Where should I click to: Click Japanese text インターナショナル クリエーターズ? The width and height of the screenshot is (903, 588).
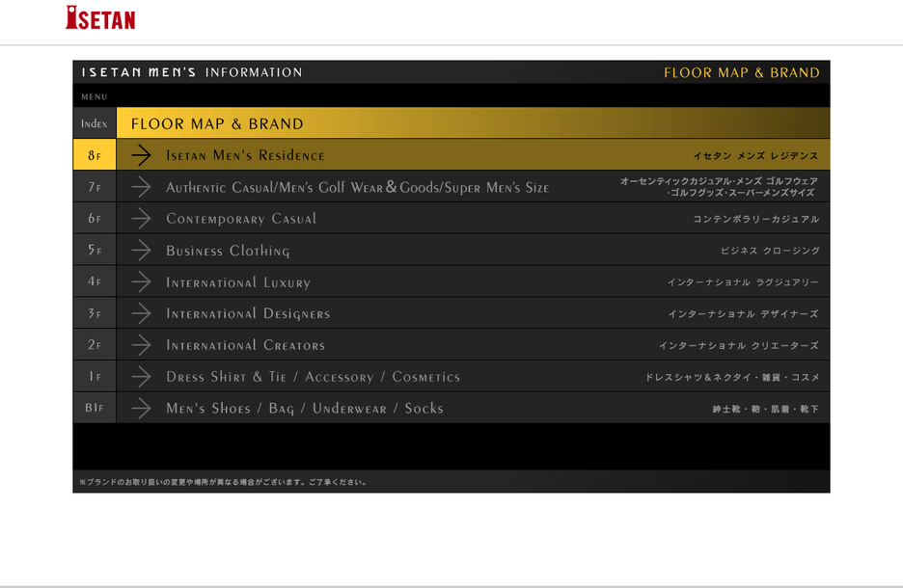(739, 345)
